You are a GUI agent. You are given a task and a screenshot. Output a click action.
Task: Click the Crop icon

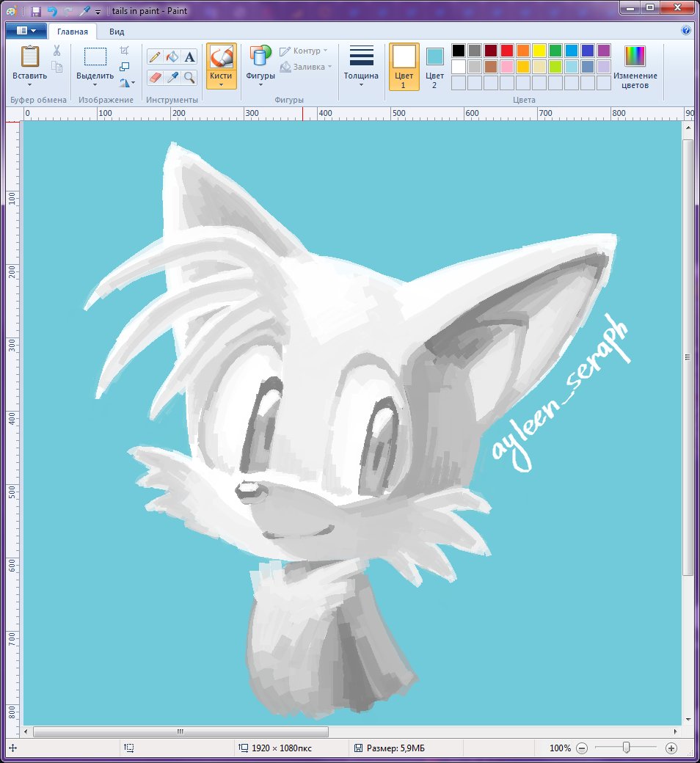coord(125,51)
